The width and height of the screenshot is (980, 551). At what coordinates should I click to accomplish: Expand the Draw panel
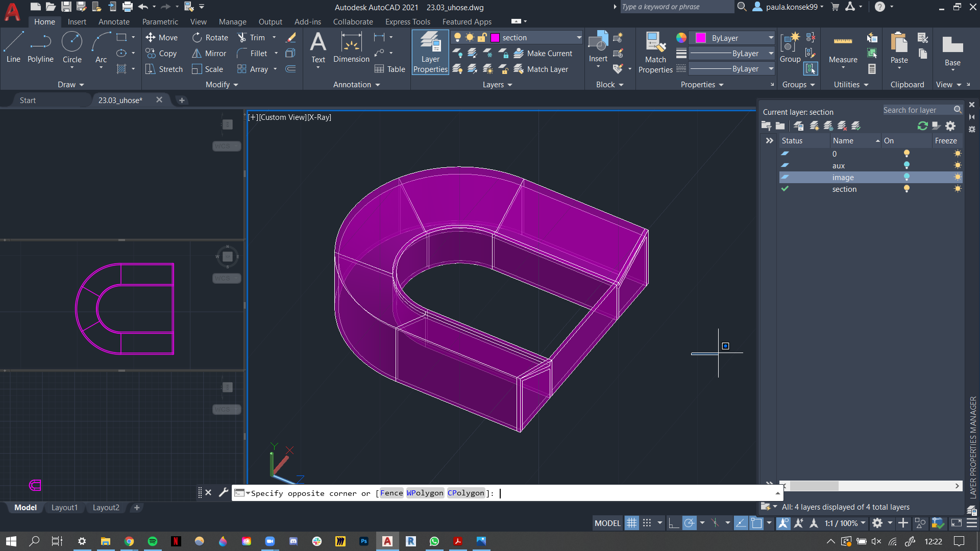pyautogui.click(x=70, y=85)
